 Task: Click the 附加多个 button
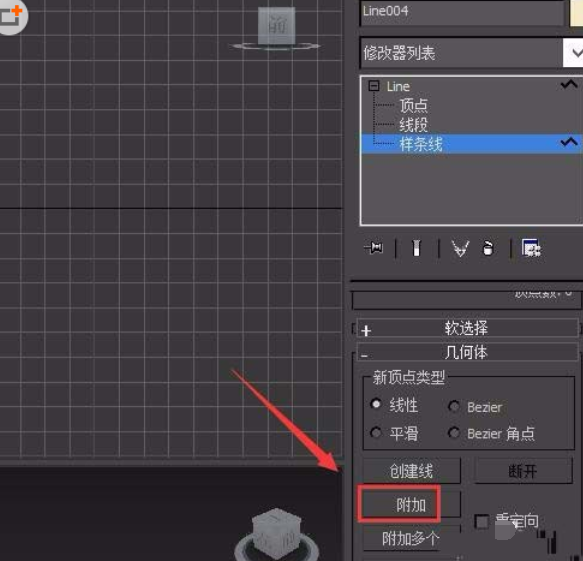tap(412, 538)
